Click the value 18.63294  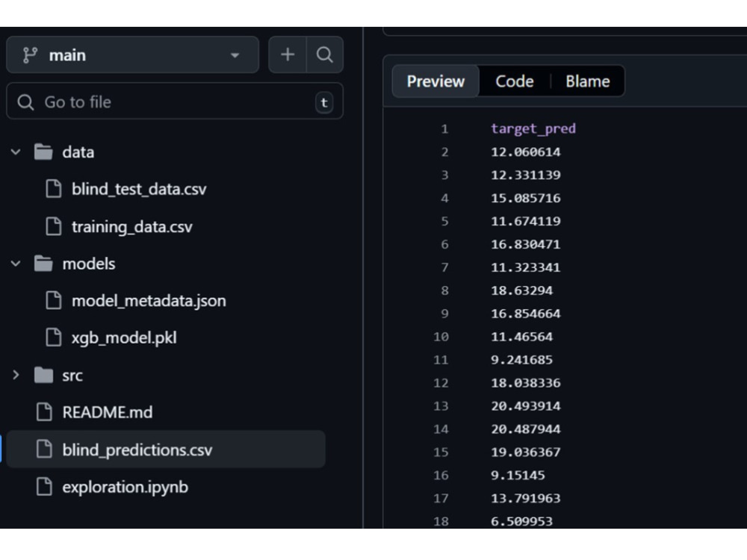click(x=521, y=290)
